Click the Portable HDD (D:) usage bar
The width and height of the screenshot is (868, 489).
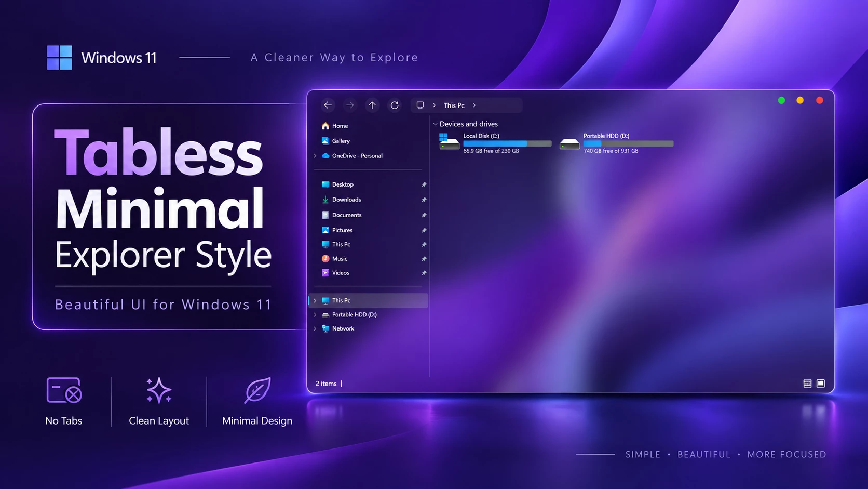628,143
